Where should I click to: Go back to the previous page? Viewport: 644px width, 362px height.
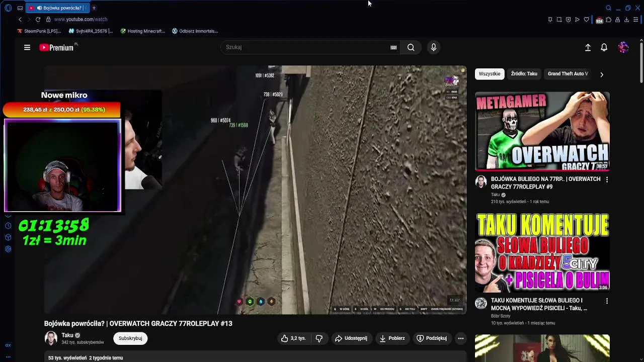point(20,19)
